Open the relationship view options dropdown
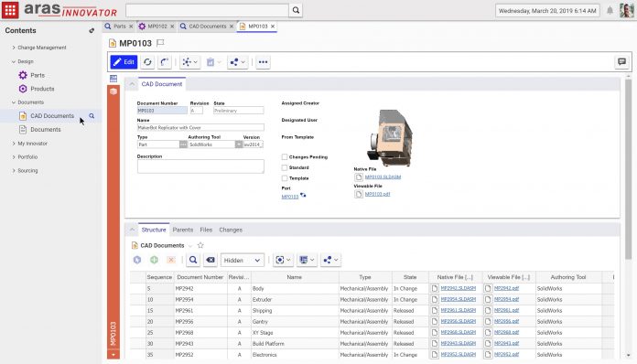This screenshot has width=637, height=364. pos(307,260)
